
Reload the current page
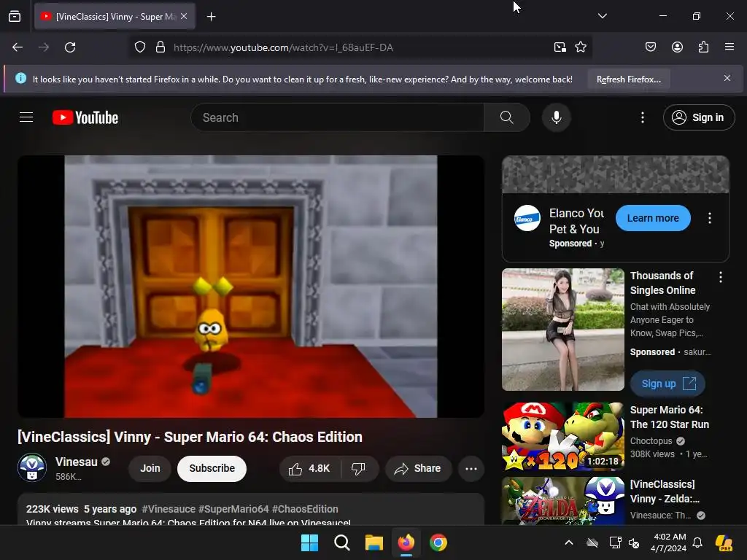tap(70, 47)
